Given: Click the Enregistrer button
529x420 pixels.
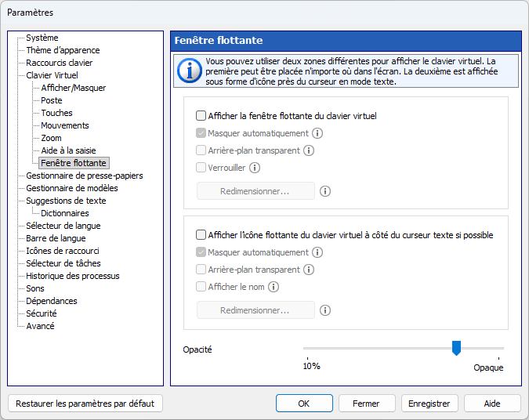Looking at the screenshot, I should click(429, 404).
